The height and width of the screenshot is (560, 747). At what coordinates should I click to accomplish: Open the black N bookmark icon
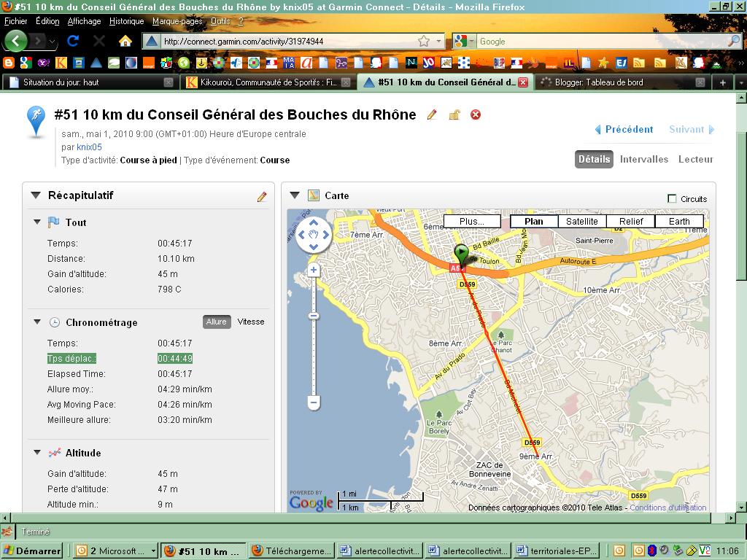click(x=411, y=63)
